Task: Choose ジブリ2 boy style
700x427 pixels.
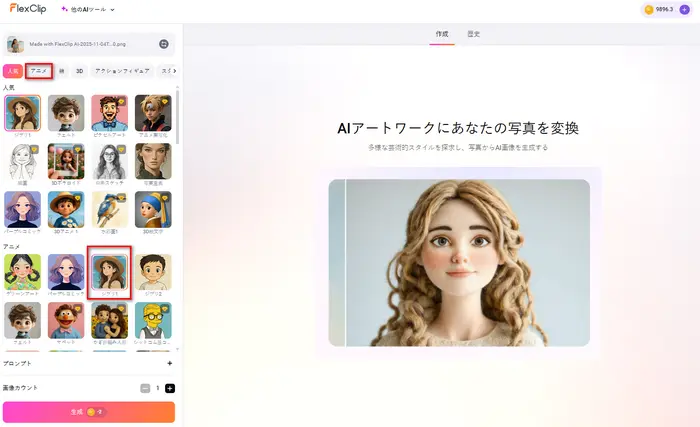Action: coord(153,272)
